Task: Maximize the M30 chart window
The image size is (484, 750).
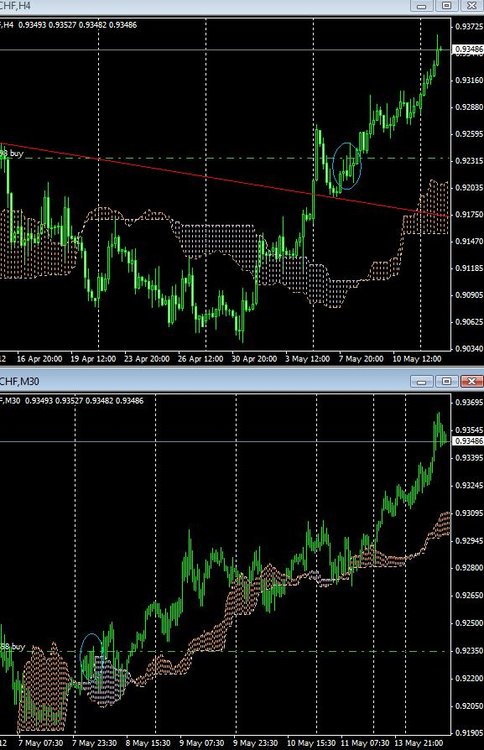Action: point(446,381)
